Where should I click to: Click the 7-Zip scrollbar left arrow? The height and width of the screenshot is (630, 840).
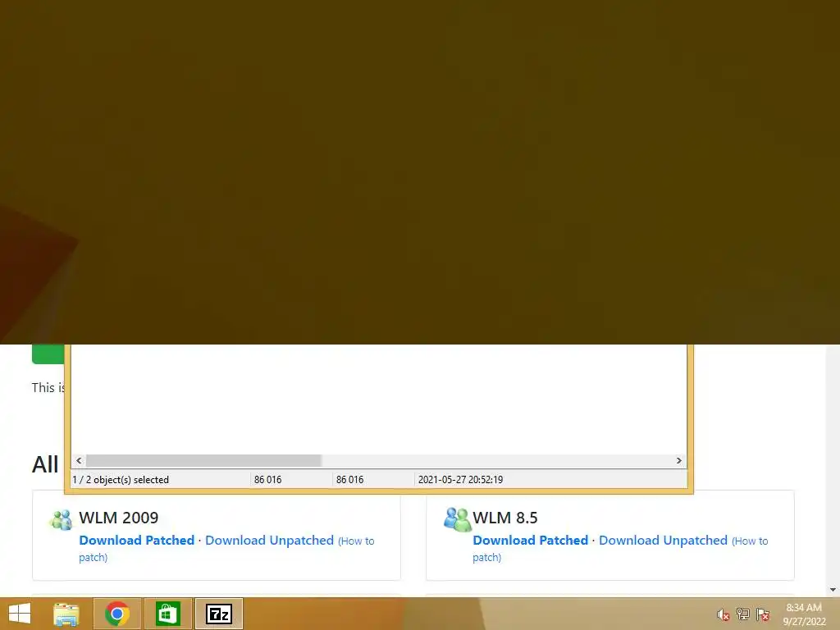tap(79, 461)
